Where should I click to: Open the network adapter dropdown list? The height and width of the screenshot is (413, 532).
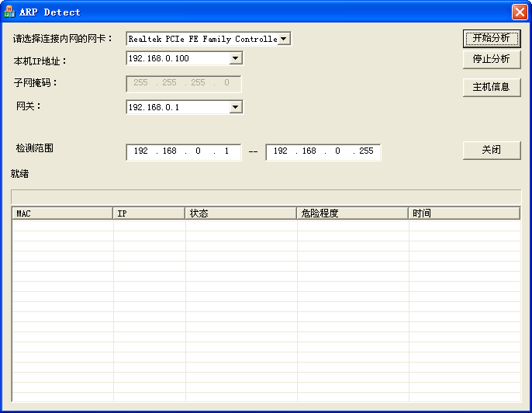pos(284,39)
